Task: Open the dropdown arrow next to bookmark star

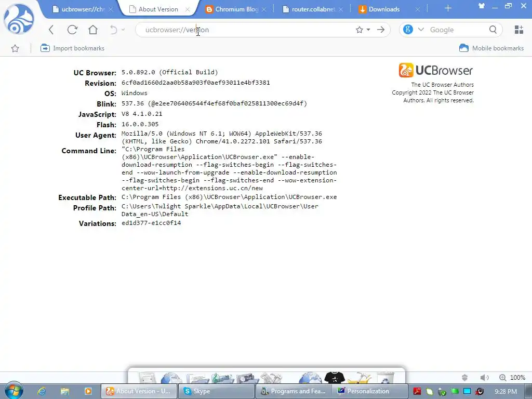Action: [368, 30]
